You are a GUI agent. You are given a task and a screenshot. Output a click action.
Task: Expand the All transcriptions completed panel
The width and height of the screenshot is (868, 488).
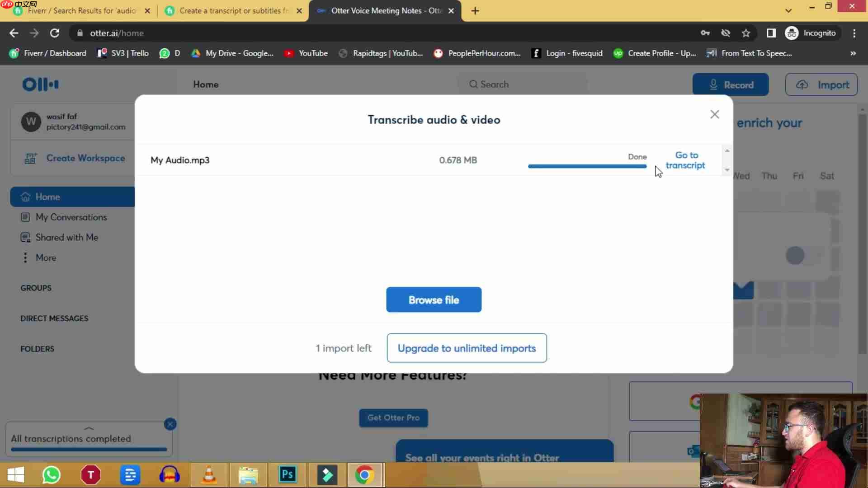coord(89,428)
